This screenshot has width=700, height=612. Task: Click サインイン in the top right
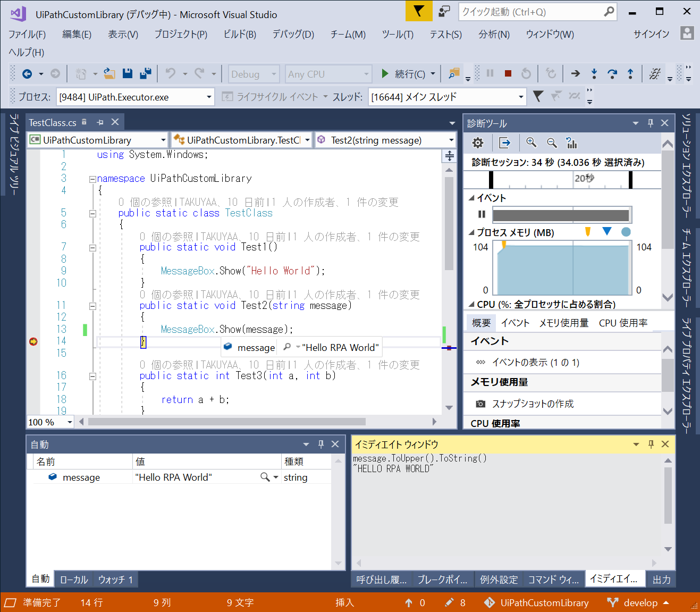[652, 34]
